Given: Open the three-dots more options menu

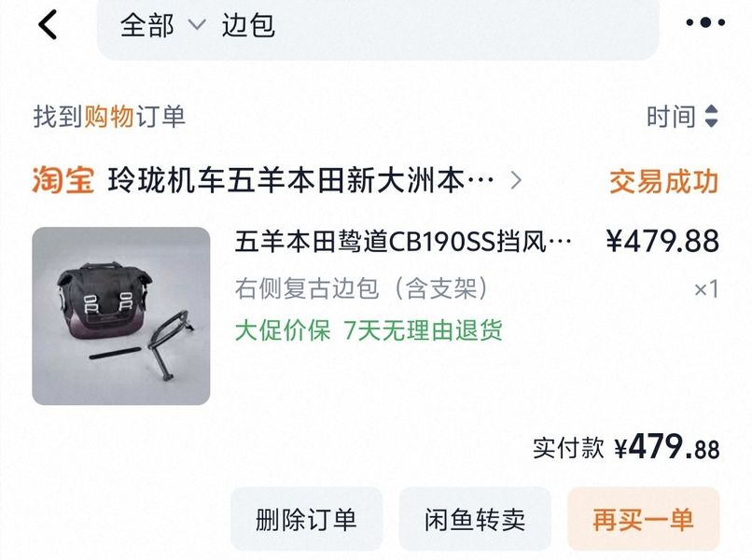Looking at the screenshot, I should point(705,22).
